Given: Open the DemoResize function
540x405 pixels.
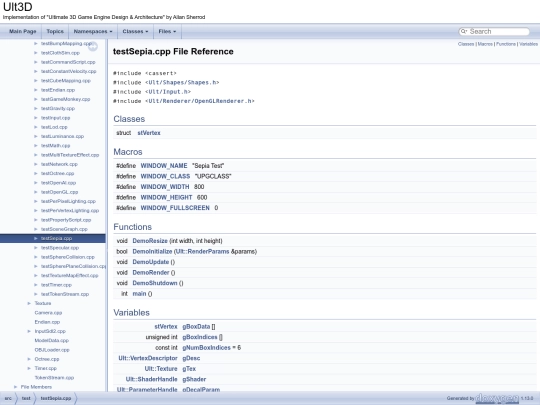Looking at the screenshot, I should pos(150,241).
